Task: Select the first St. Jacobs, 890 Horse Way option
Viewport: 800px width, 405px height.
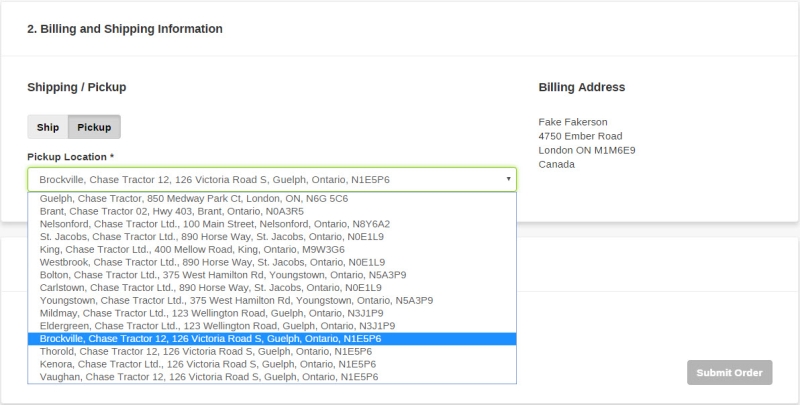Action: point(272,237)
